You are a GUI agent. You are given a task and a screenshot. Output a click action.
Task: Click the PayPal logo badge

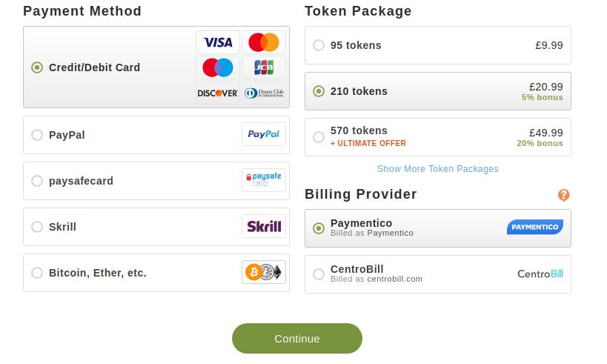(x=264, y=134)
